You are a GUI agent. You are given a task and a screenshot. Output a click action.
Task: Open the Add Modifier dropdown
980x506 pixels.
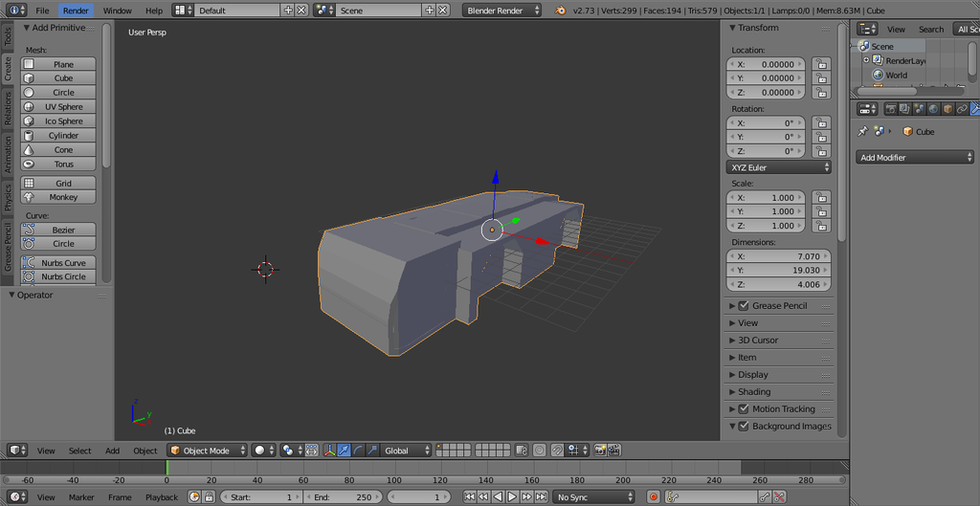pyautogui.click(x=915, y=158)
